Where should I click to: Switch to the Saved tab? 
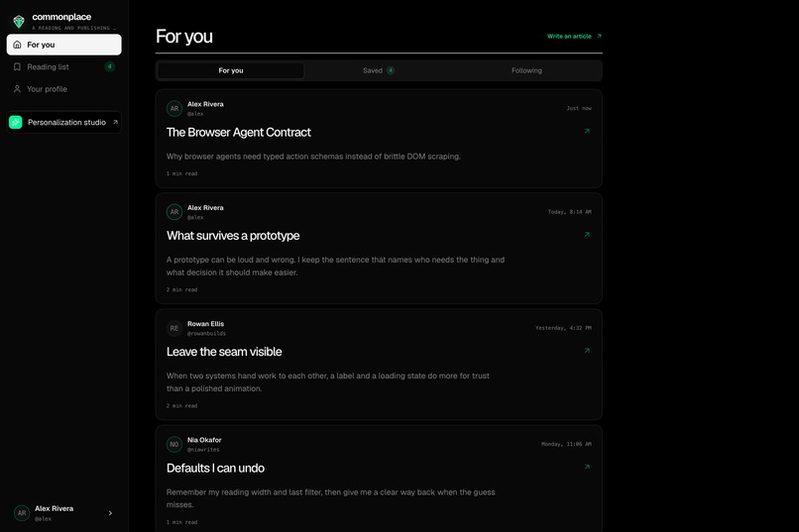coord(379,70)
